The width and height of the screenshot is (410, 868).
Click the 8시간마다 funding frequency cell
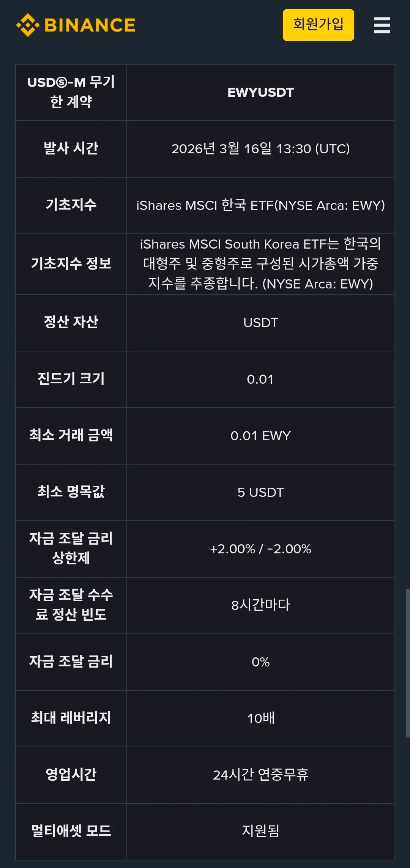(261, 606)
